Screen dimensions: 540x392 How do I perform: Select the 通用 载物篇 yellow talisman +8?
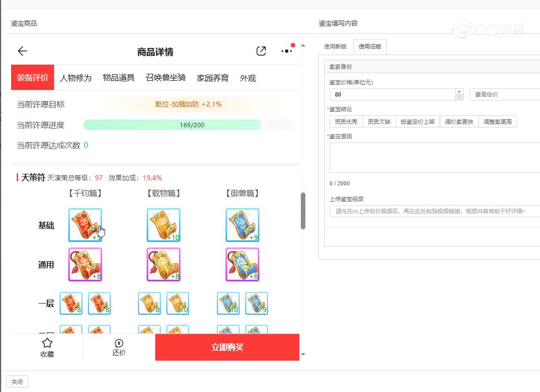164,264
